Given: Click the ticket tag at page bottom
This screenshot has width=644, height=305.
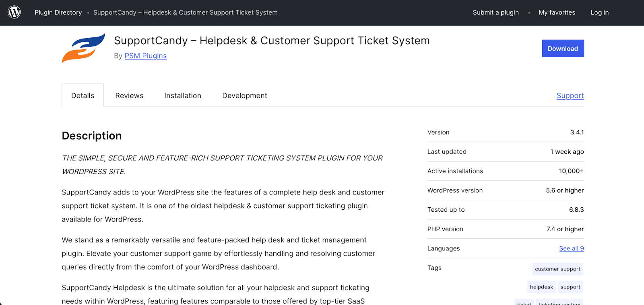Looking at the screenshot, I should [x=524, y=303].
